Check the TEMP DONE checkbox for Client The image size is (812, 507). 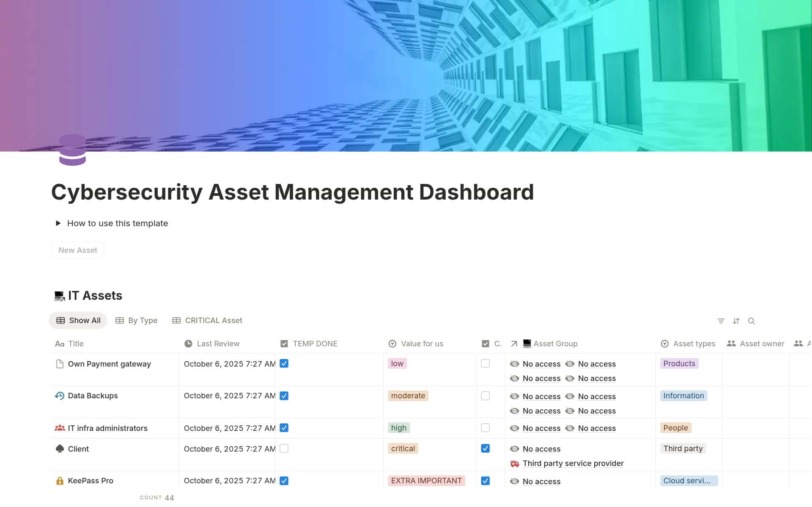pos(284,449)
